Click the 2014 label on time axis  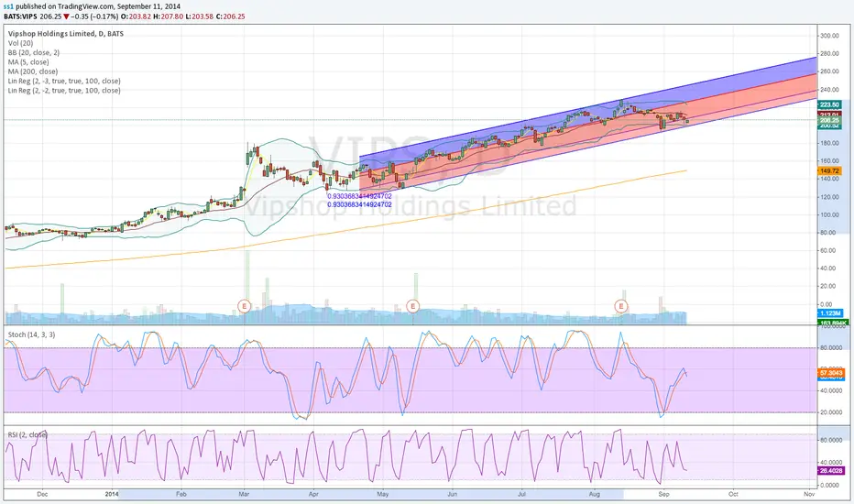coord(112,494)
